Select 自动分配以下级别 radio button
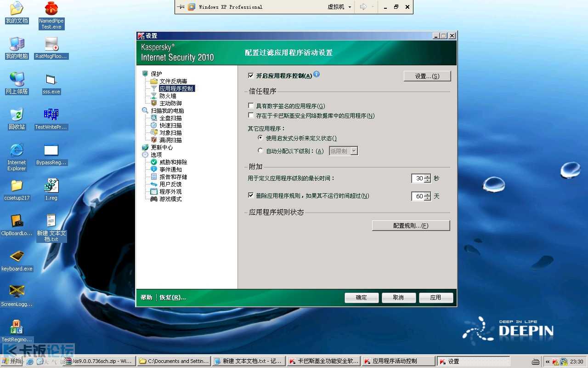This screenshot has height=368, width=588. pos(260,150)
